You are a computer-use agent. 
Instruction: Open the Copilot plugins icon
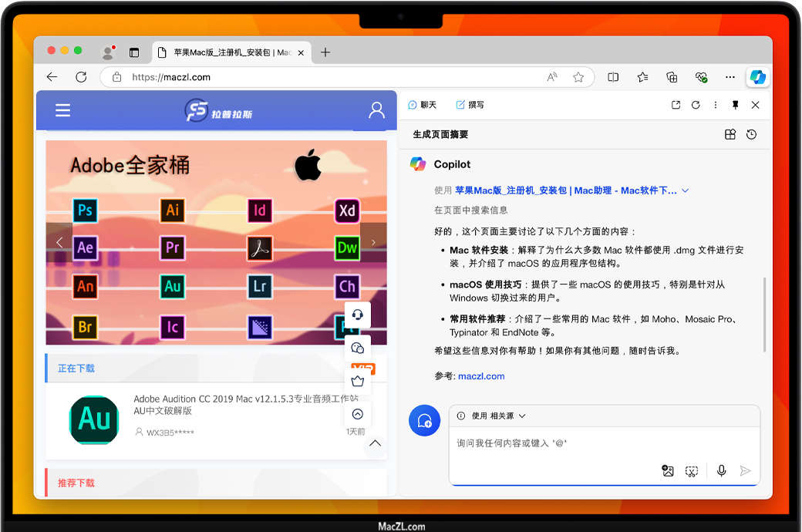coord(730,135)
